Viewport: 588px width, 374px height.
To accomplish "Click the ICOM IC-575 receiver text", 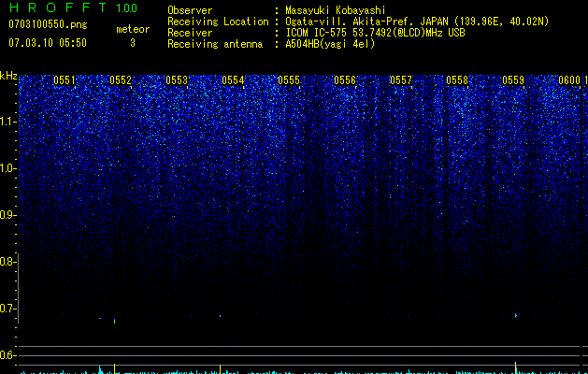I will point(375,33).
